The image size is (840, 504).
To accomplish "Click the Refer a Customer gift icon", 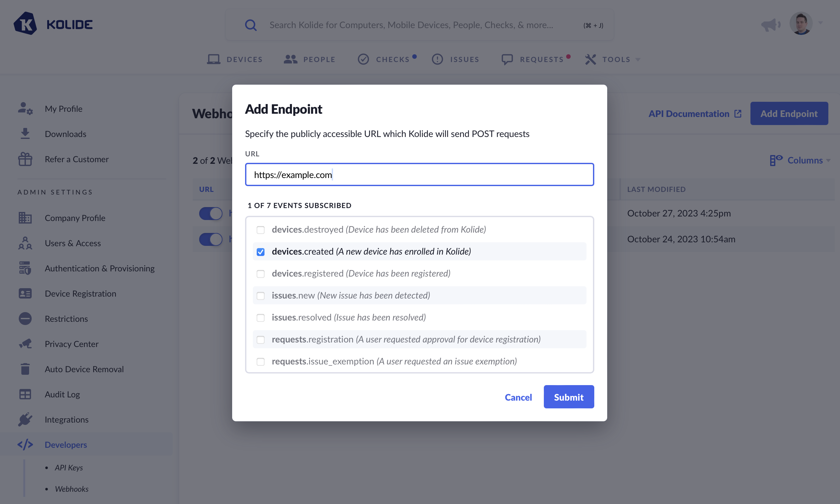I will click(25, 159).
